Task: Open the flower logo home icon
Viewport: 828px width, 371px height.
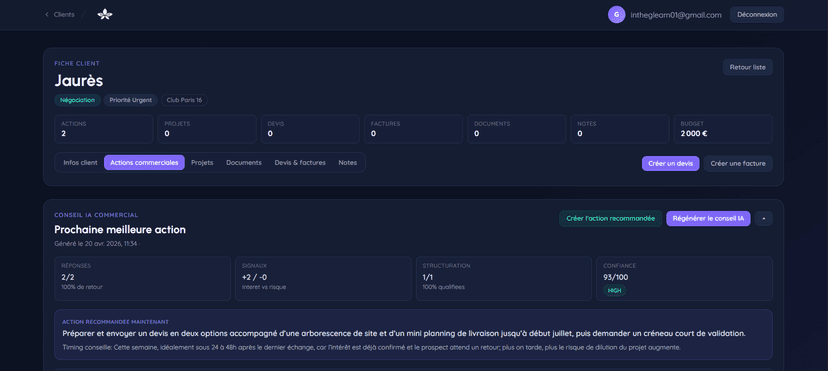Action: coord(105,15)
